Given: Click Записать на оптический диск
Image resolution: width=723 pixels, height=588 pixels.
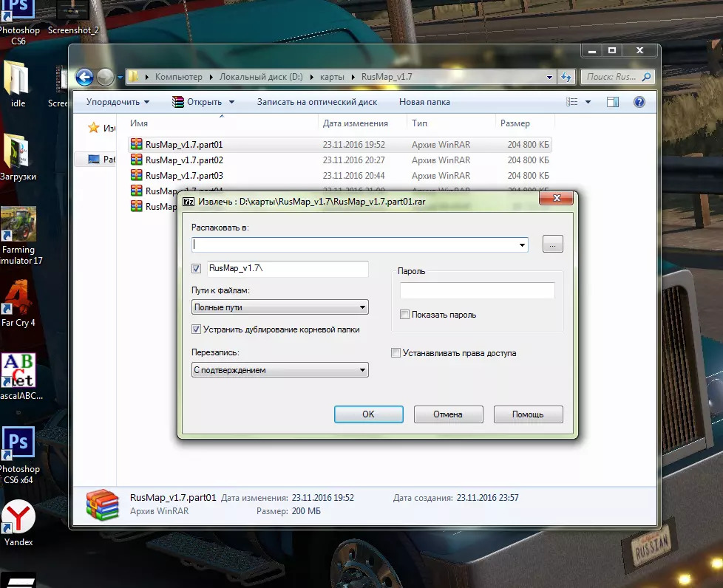Looking at the screenshot, I should pyautogui.click(x=317, y=102).
